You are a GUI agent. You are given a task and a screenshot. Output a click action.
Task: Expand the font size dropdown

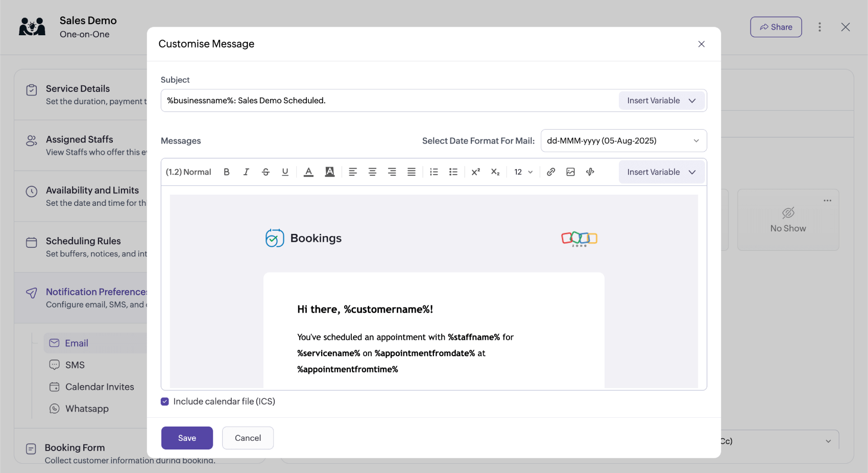tap(523, 172)
